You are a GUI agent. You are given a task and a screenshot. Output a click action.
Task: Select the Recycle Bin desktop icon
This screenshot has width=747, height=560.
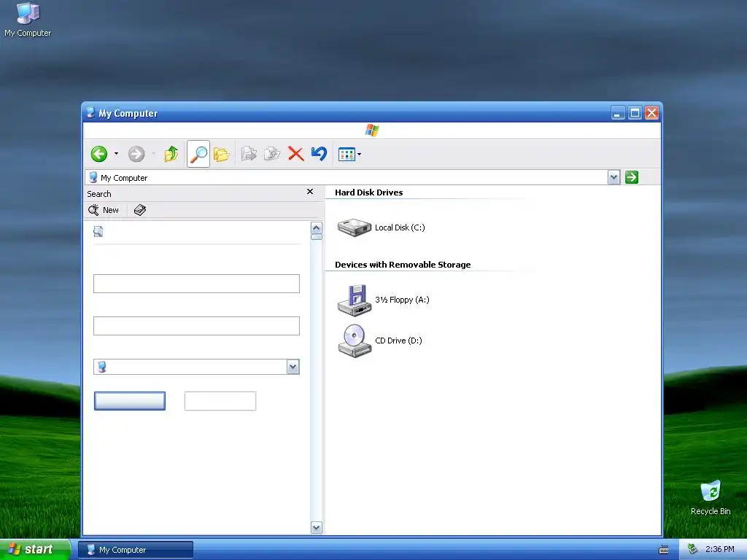(711, 498)
